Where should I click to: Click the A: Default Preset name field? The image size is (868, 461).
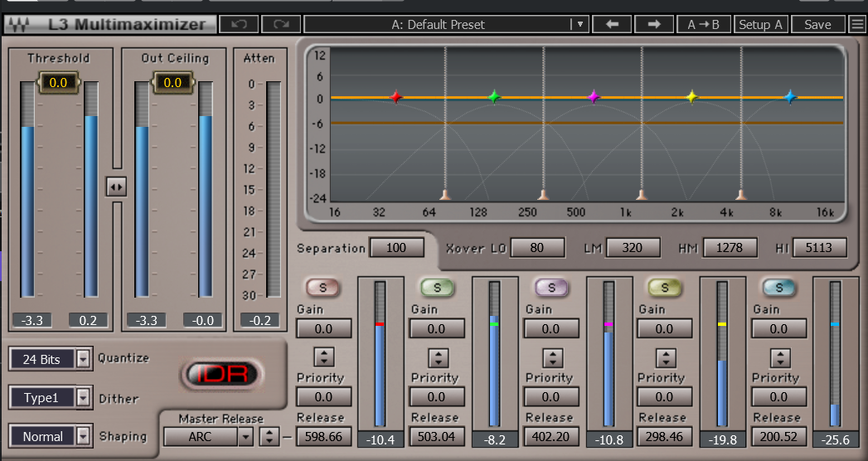[x=438, y=24]
